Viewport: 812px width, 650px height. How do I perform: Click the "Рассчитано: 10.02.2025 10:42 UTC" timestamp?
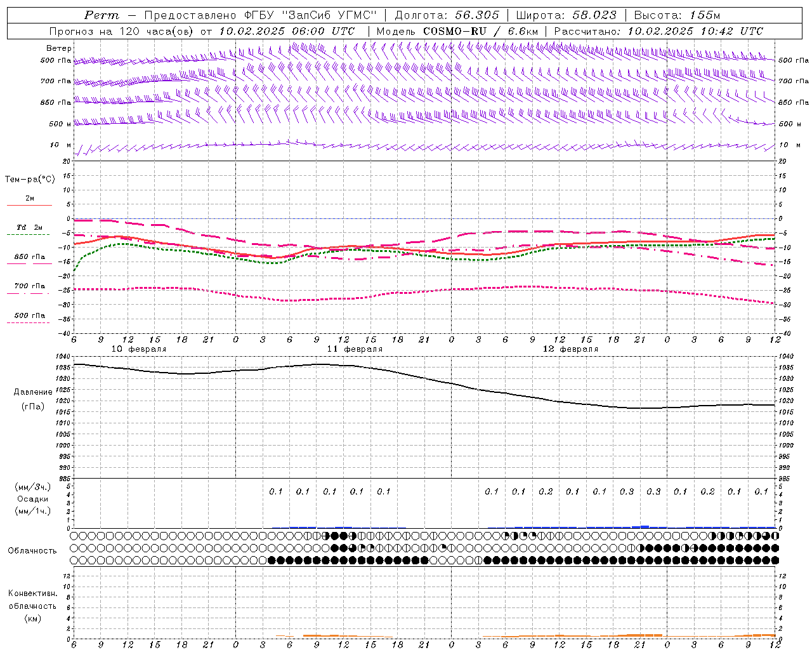658,31
